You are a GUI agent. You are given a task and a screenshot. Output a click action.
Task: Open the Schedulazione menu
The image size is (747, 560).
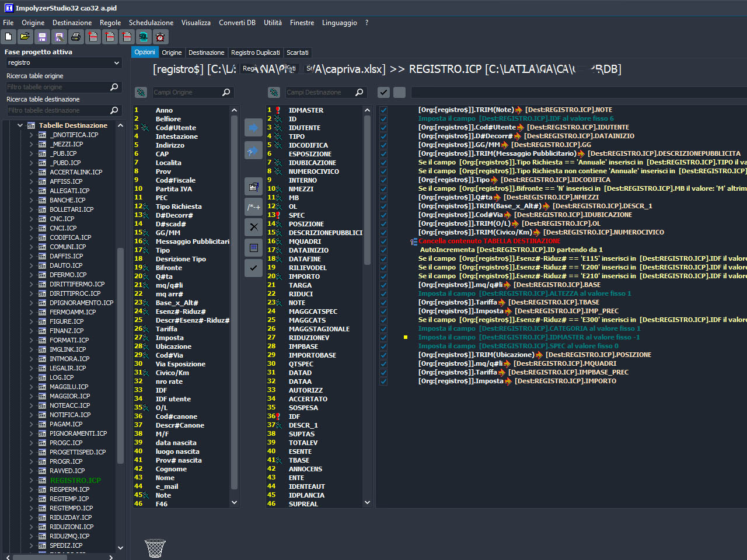151,23
